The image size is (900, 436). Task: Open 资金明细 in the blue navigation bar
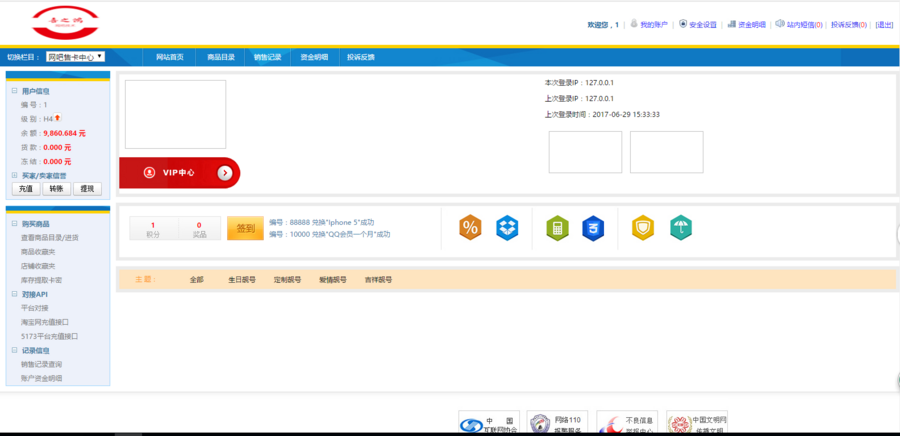(314, 57)
